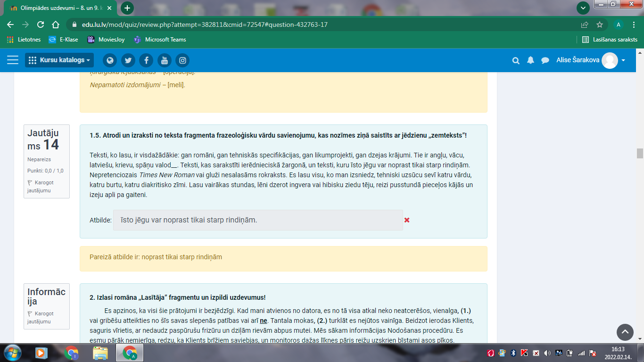Open the Lietotnes apps shortcut
The height and width of the screenshot is (362, 644).
click(24, 40)
